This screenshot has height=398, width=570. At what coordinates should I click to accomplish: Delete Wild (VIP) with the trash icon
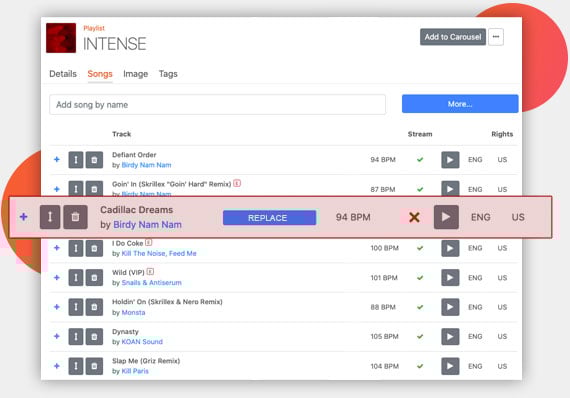tap(94, 278)
